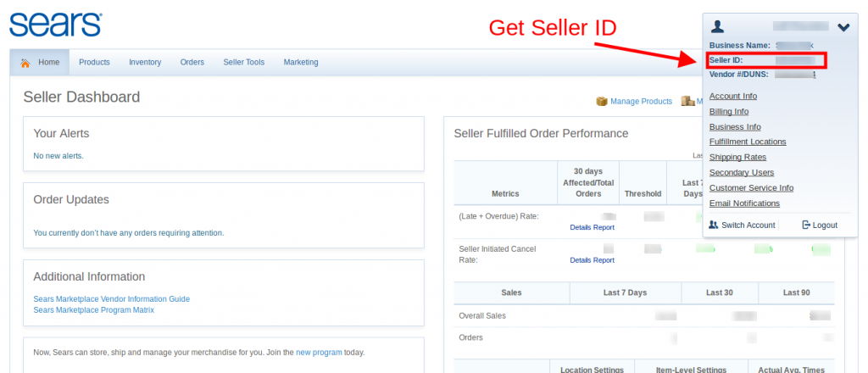This screenshot has width=868, height=373.
Task: Click the Sears logo
Action: click(x=55, y=25)
